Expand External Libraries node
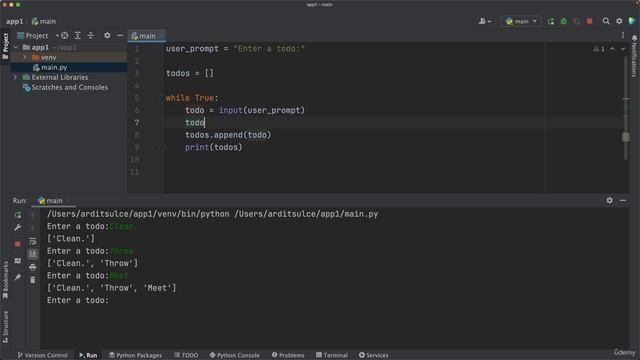Image resolution: width=640 pixels, height=360 pixels. pyautogui.click(x=16, y=77)
